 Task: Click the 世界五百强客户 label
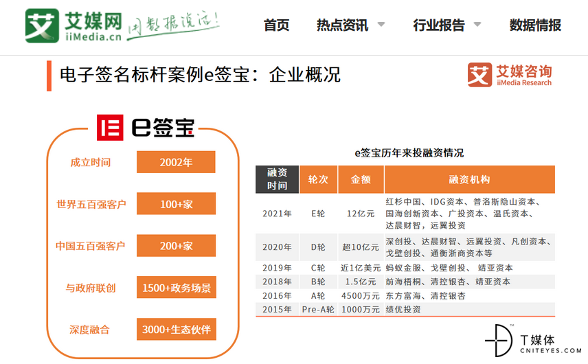pos(91,204)
